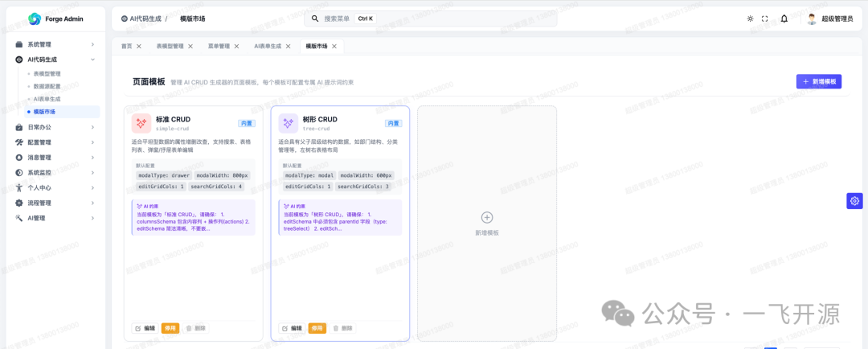Click the empty 新增模板 placeholder card
Viewport: 868px width, 349px height.
[x=487, y=224]
